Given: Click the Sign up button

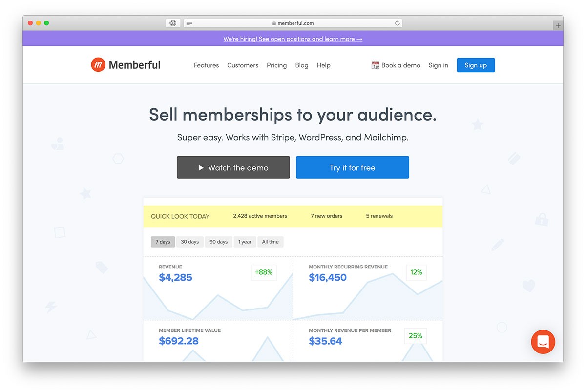Looking at the screenshot, I should (476, 65).
